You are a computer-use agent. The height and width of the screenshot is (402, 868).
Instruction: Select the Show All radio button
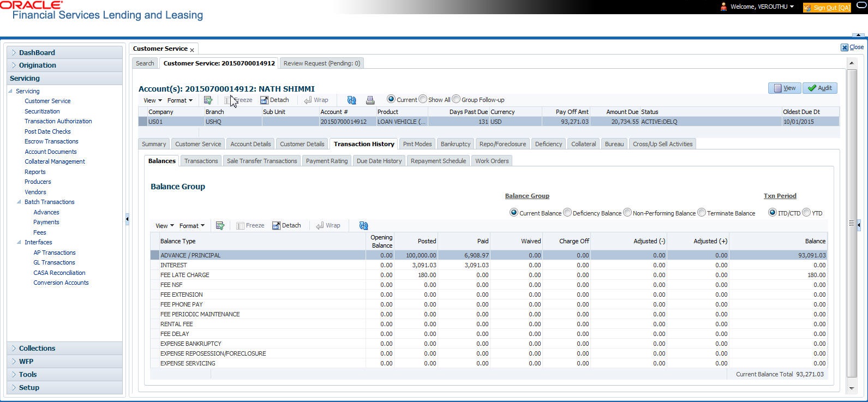423,99
